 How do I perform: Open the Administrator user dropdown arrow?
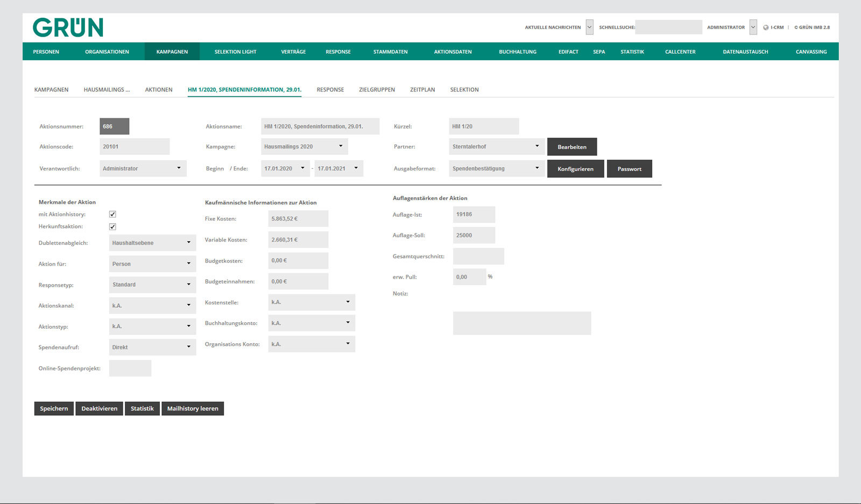(753, 27)
